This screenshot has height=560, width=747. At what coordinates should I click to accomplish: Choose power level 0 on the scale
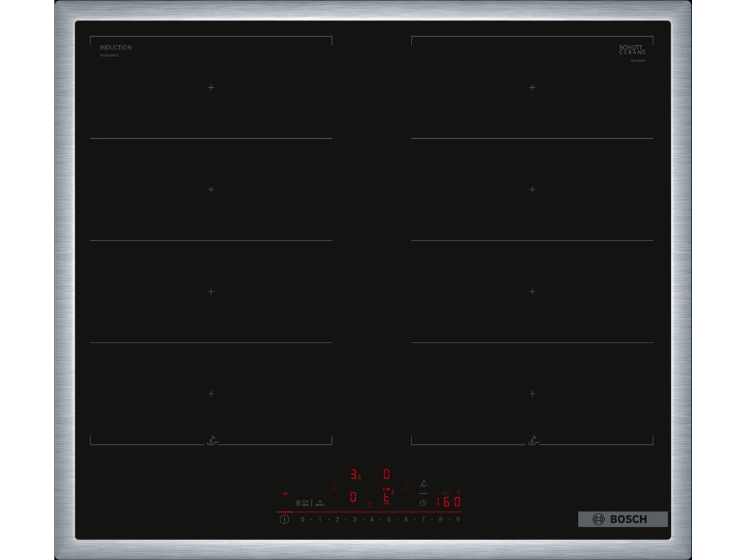pos(303,519)
